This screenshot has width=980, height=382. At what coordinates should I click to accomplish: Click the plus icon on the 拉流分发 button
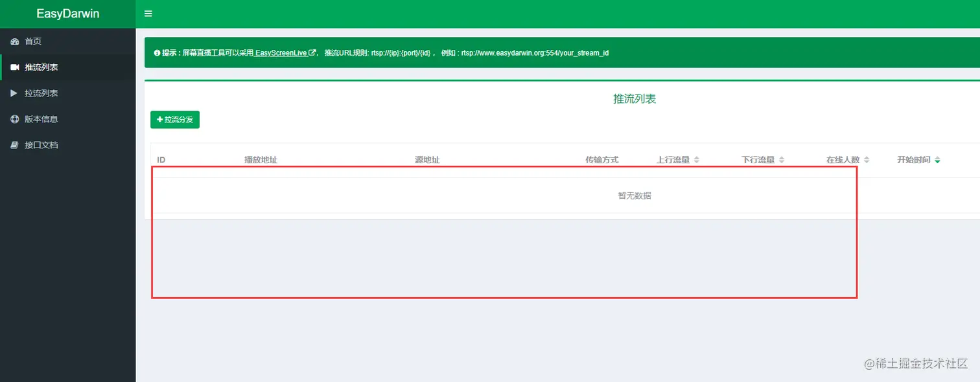tap(160, 119)
